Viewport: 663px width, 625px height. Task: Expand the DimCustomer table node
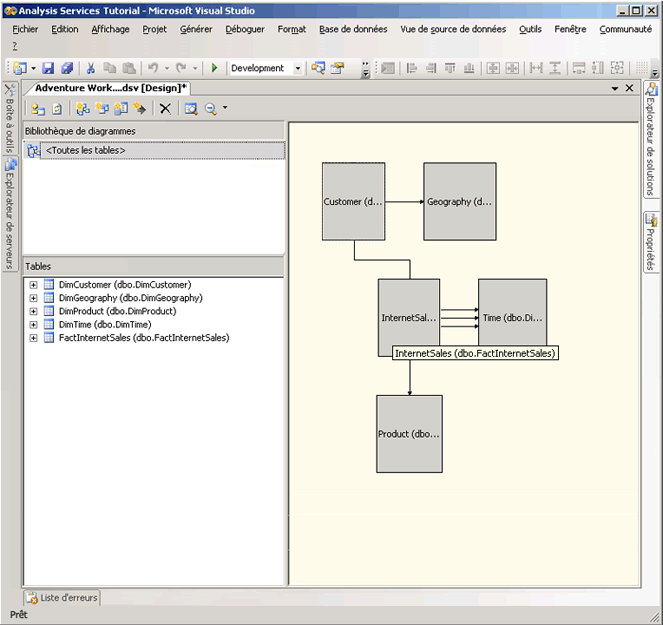coord(34,285)
